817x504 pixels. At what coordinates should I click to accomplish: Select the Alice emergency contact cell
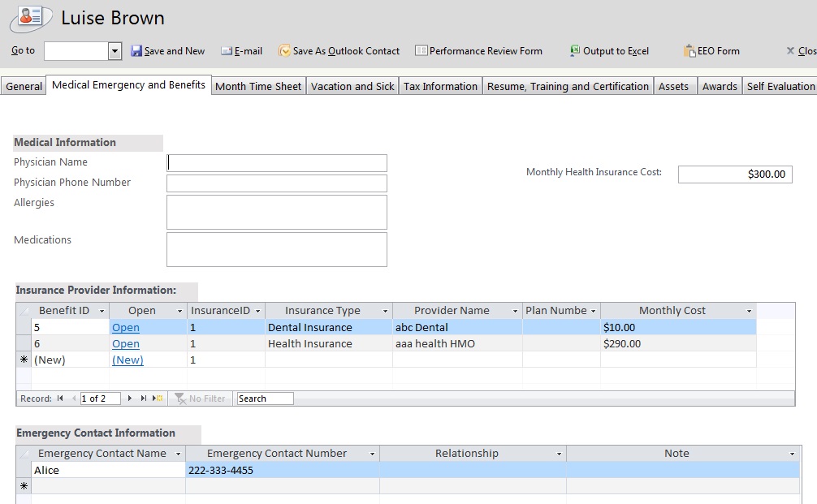(x=108, y=470)
